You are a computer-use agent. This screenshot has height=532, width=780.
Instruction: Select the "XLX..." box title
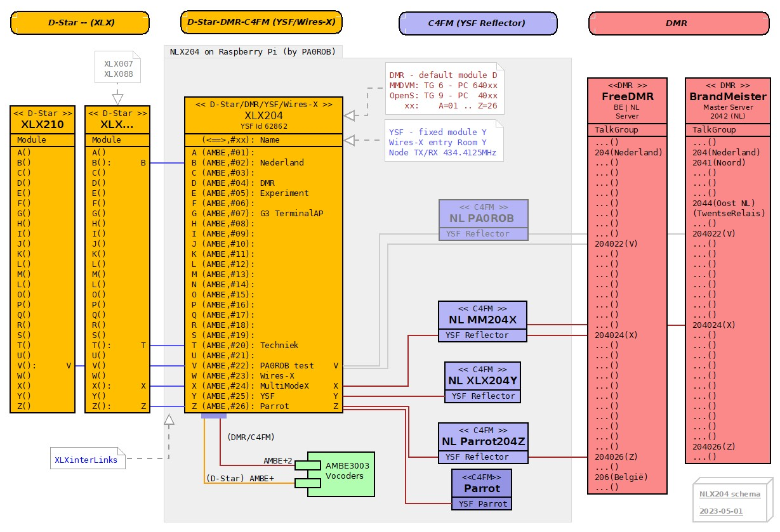[117, 125]
